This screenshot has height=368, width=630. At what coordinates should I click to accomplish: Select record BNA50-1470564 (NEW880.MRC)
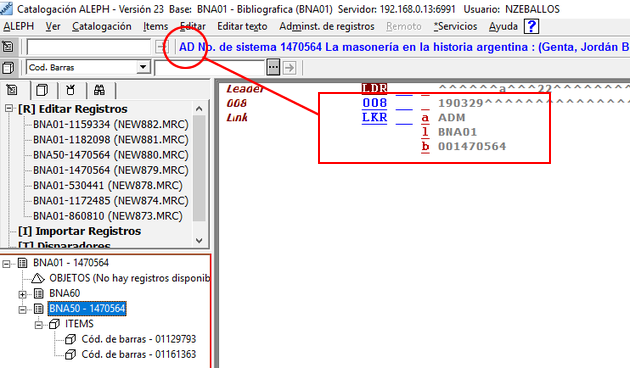pyautogui.click(x=110, y=155)
